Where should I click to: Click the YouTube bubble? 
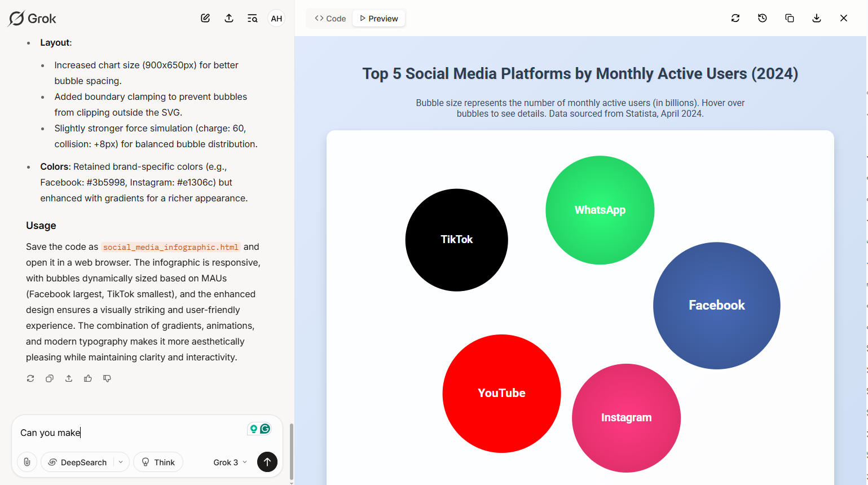pos(502,394)
